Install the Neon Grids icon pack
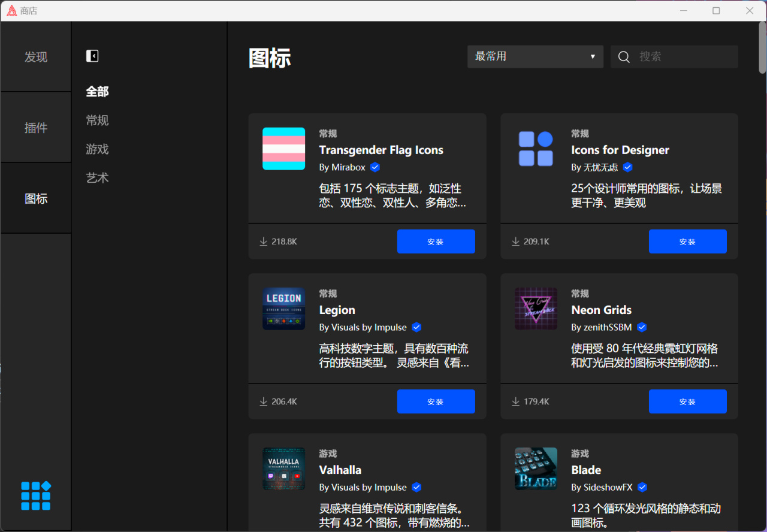 pos(688,401)
